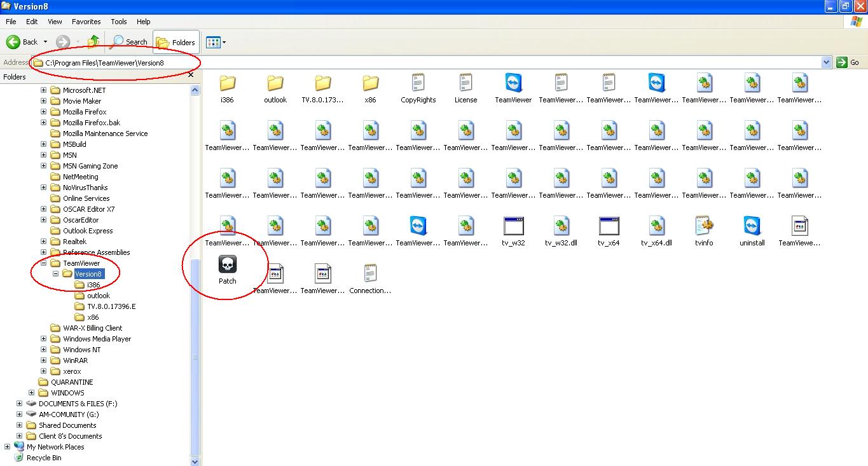The image size is (868, 466).
Task: Open the Patch skull icon file
Action: 227,264
